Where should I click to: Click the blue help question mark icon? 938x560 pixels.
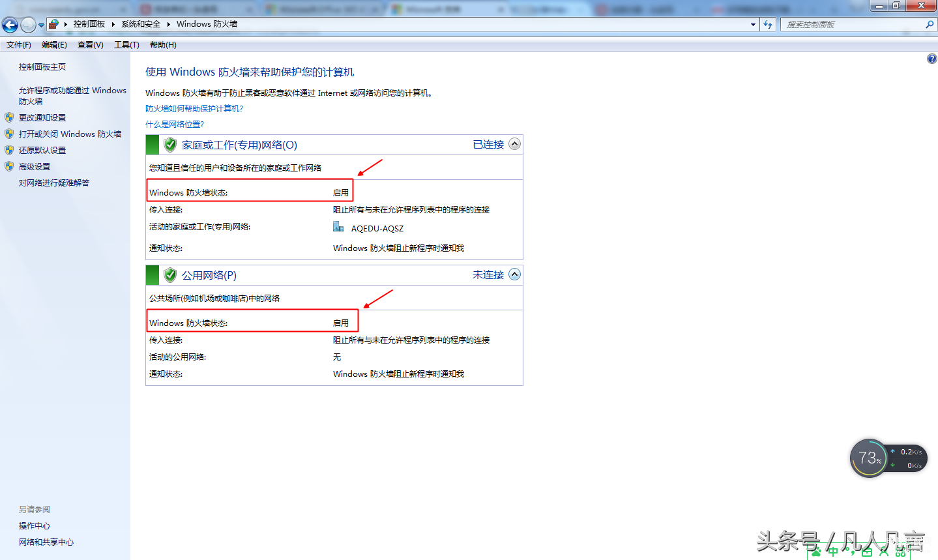coord(932,59)
